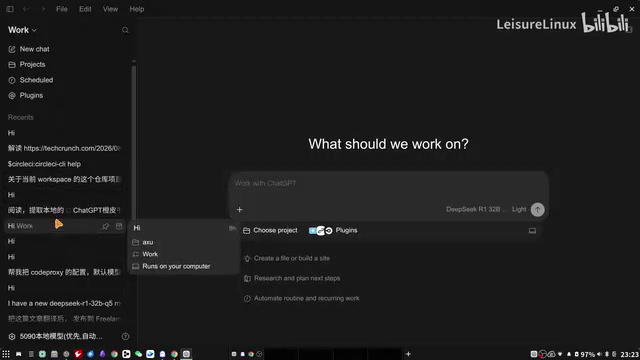Click the sidebar scrollbar

click(133, 143)
